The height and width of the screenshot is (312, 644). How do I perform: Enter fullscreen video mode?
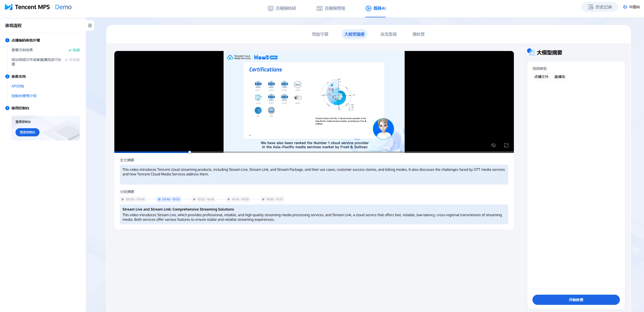point(506,145)
